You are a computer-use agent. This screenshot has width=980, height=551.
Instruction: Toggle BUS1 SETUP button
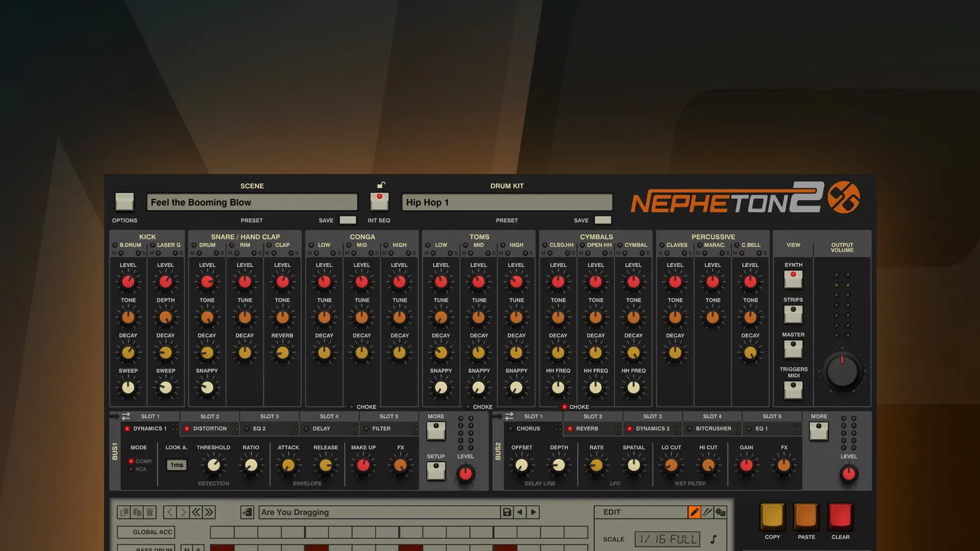coord(436,471)
